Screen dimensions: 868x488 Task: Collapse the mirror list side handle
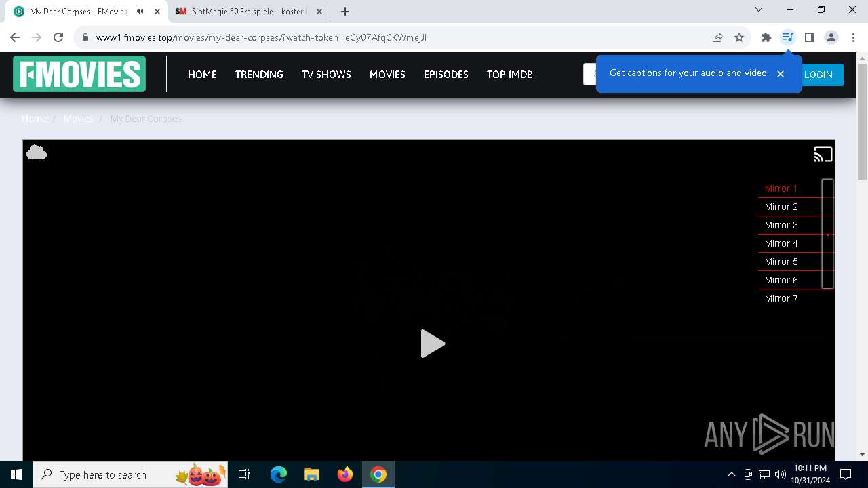(x=827, y=234)
